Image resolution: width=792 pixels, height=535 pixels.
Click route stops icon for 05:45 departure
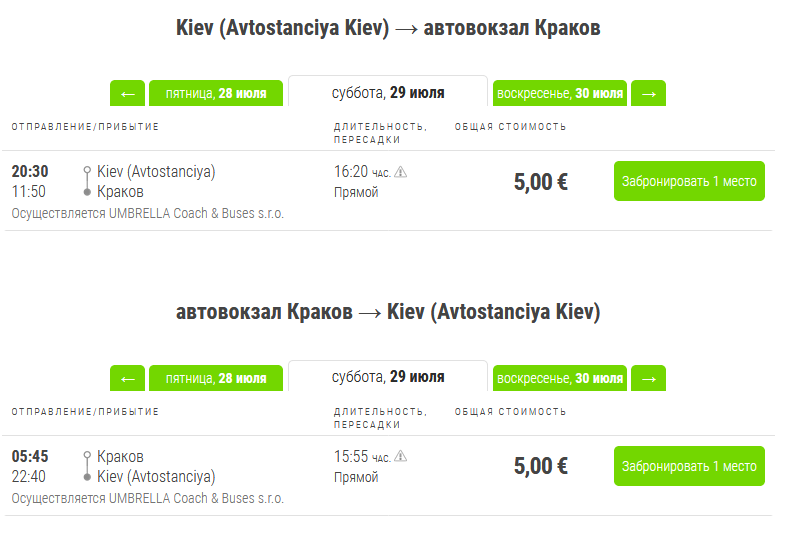pyautogui.click(x=88, y=466)
